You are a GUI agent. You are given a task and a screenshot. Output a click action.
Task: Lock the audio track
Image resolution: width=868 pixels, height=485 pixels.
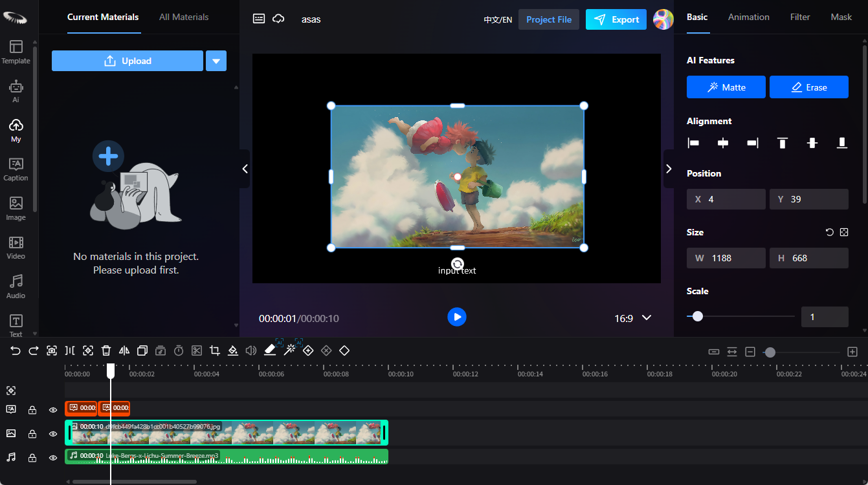coord(32,457)
